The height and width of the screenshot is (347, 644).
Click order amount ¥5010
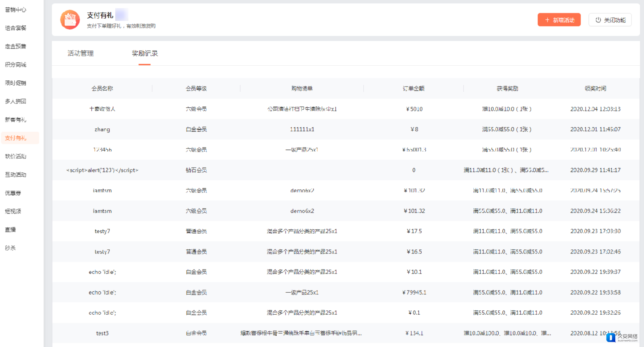(x=414, y=109)
